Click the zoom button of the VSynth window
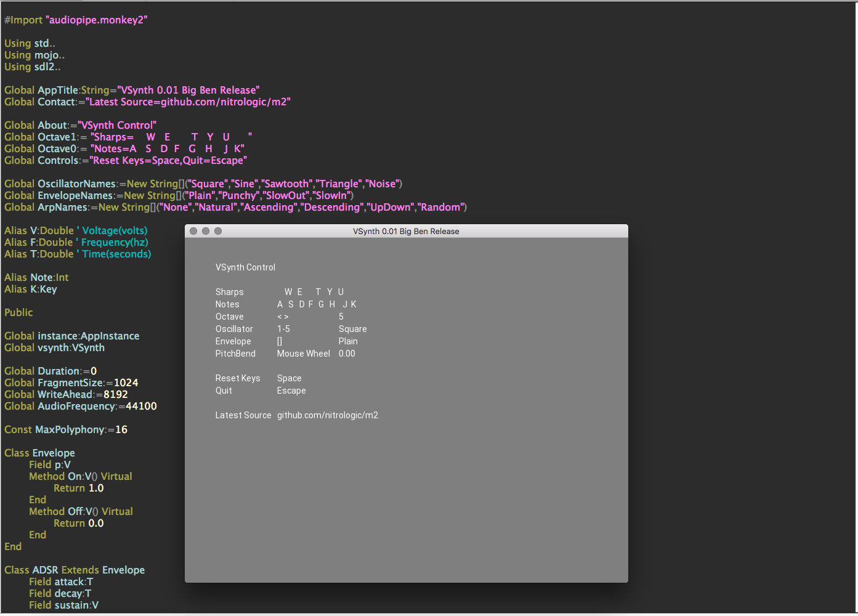The height and width of the screenshot is (616, 858). (x=218, y=231)
